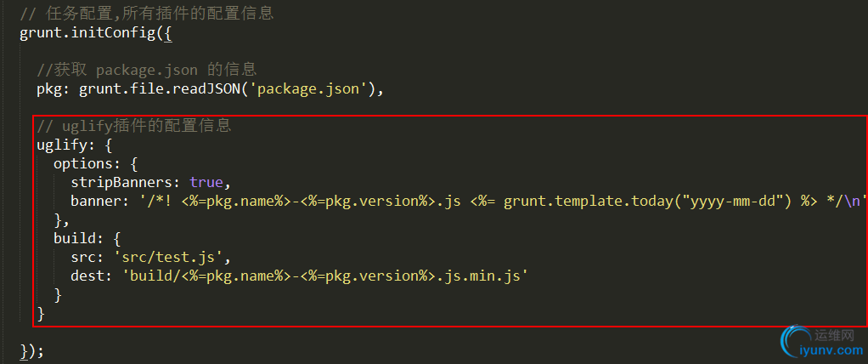Click the 获取 package.json comment
868x364 pixels.
(x=146, y=70)
